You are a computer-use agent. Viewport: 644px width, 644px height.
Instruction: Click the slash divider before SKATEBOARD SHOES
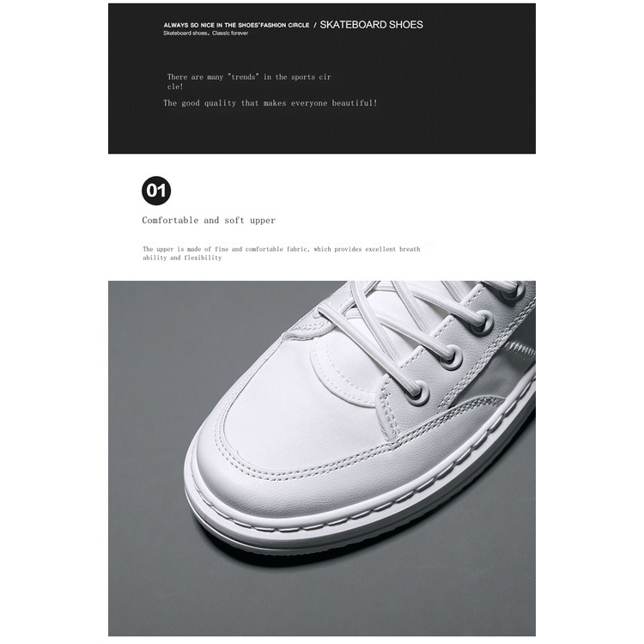point(315,25)
